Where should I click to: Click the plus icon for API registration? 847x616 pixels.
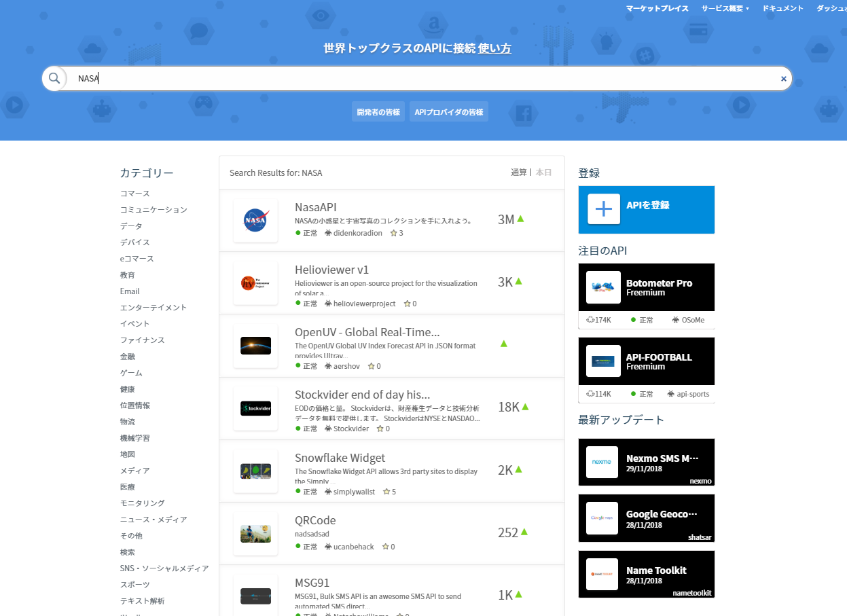coord(604,209)
